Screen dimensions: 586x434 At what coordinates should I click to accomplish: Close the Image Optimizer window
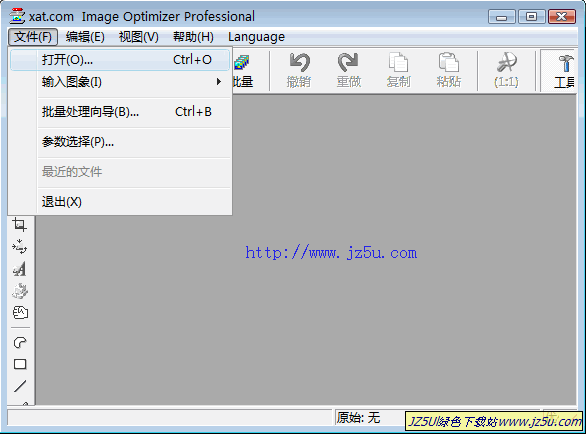(562, 17)
